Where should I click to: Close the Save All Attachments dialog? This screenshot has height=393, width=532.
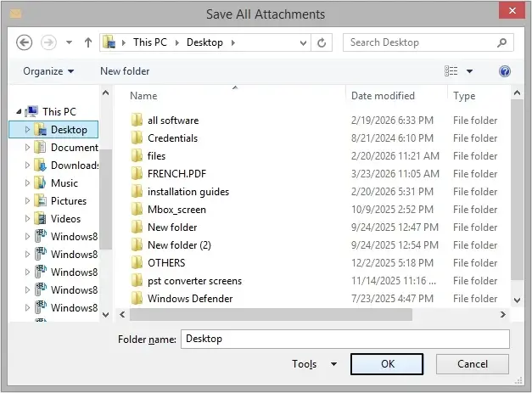tap(512, 10)
